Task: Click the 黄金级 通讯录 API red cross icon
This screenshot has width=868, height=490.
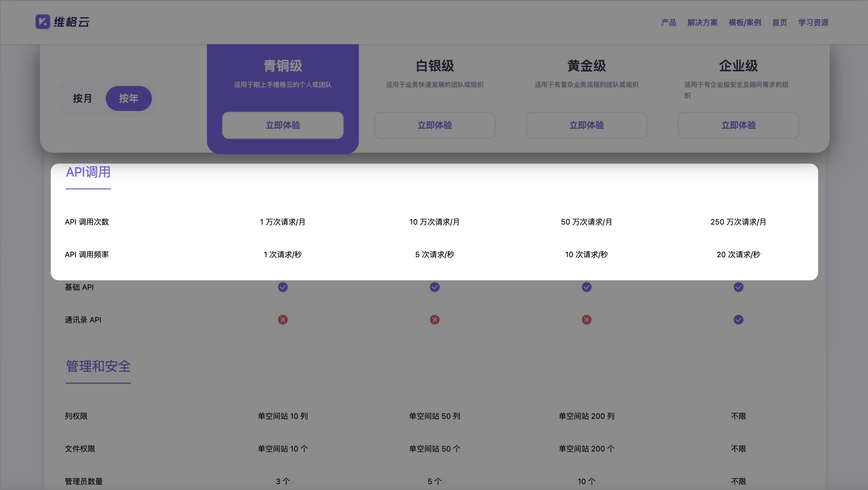Action: (x=586, y=320)
